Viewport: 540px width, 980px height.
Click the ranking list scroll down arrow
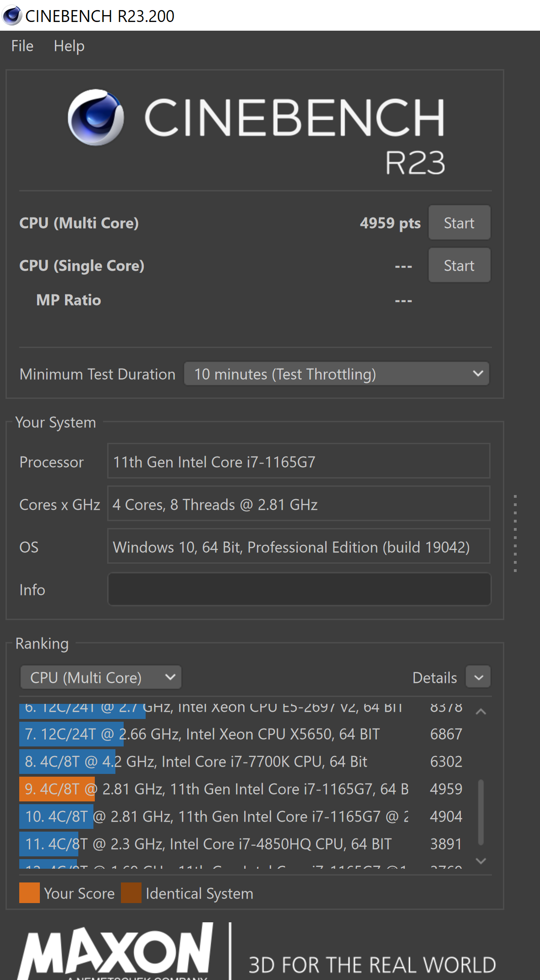coord(481,861)
